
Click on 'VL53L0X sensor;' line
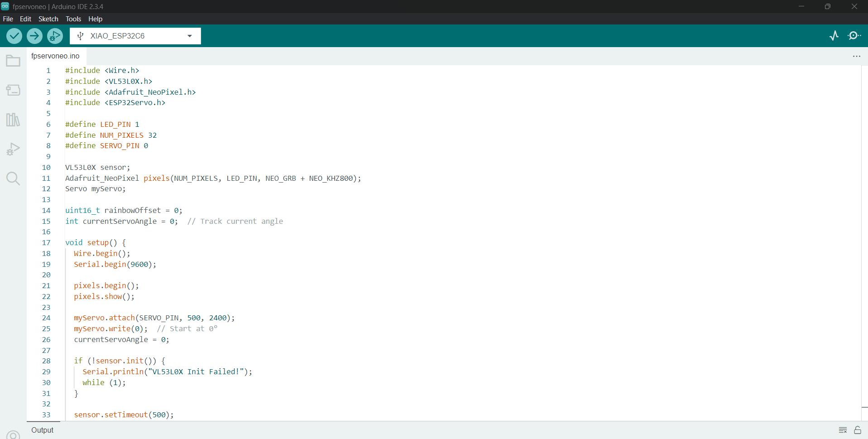coord(98,168)
